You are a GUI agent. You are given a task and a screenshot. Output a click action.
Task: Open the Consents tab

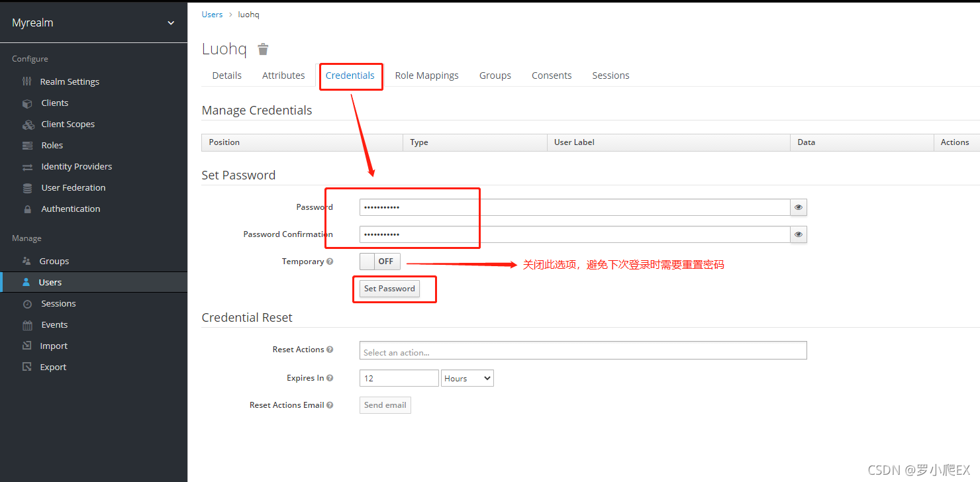[552, 75]
